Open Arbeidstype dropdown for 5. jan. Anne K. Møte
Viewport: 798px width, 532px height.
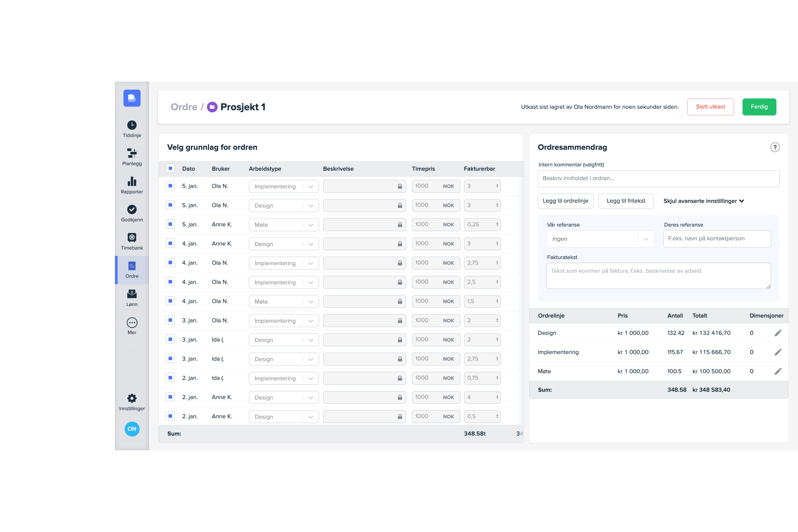click(284, 225)
